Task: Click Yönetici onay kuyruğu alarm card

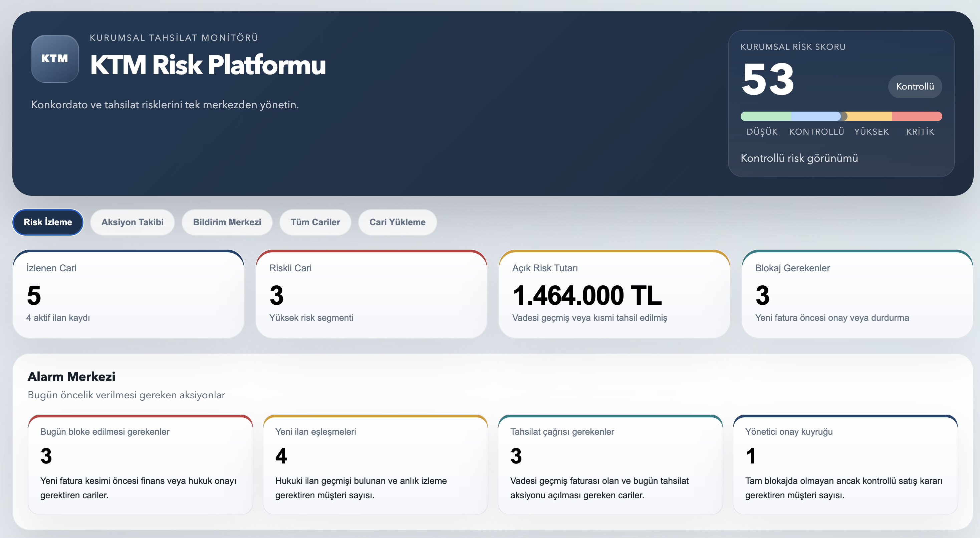Action: point(845,464)
